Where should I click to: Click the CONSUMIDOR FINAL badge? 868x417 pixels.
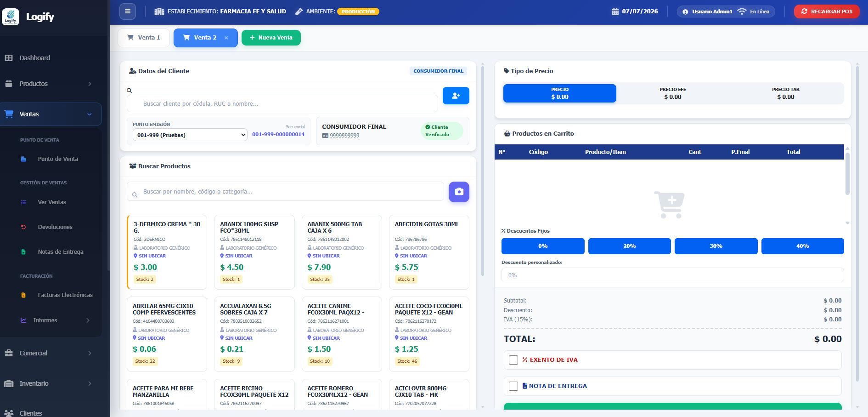coord(438,71)
